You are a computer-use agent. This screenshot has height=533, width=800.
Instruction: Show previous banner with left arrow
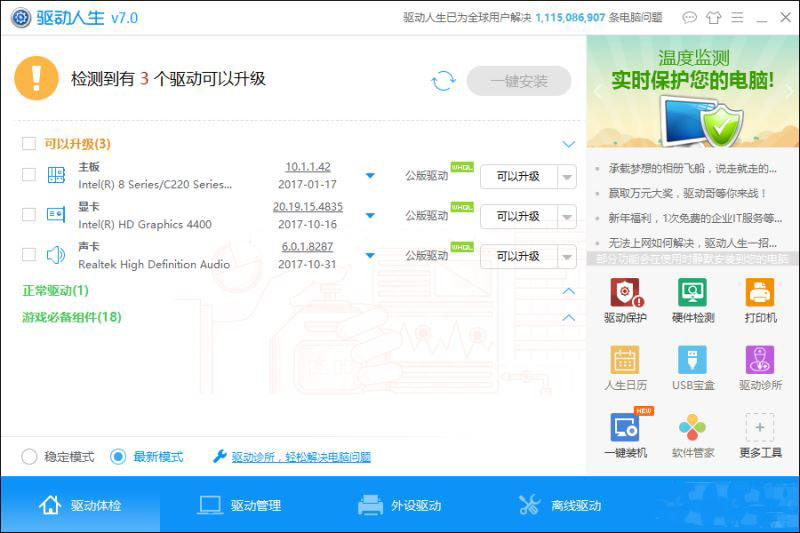coord(597,92)
